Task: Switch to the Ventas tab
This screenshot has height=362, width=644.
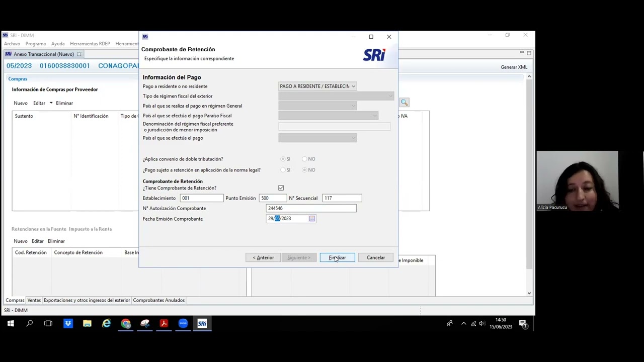Action: [x=34, y=300]
